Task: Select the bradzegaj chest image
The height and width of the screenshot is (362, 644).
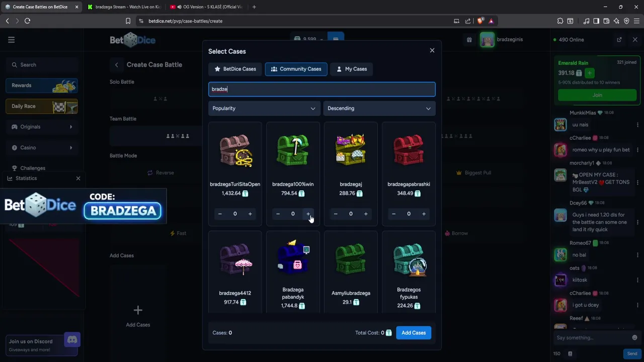Action: pyautogui.click(x=351, y=150)
